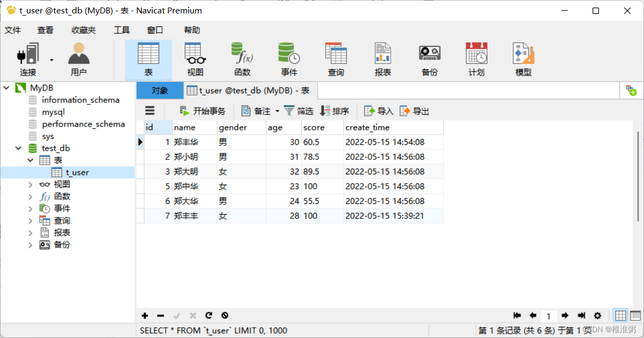Click the green add-tab icon at top right
This screenshot has height=338, width=644.
tap(631, 91)
